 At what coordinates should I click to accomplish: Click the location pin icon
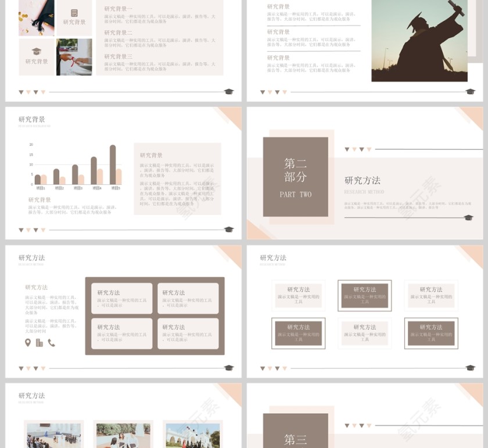(28, 343)
